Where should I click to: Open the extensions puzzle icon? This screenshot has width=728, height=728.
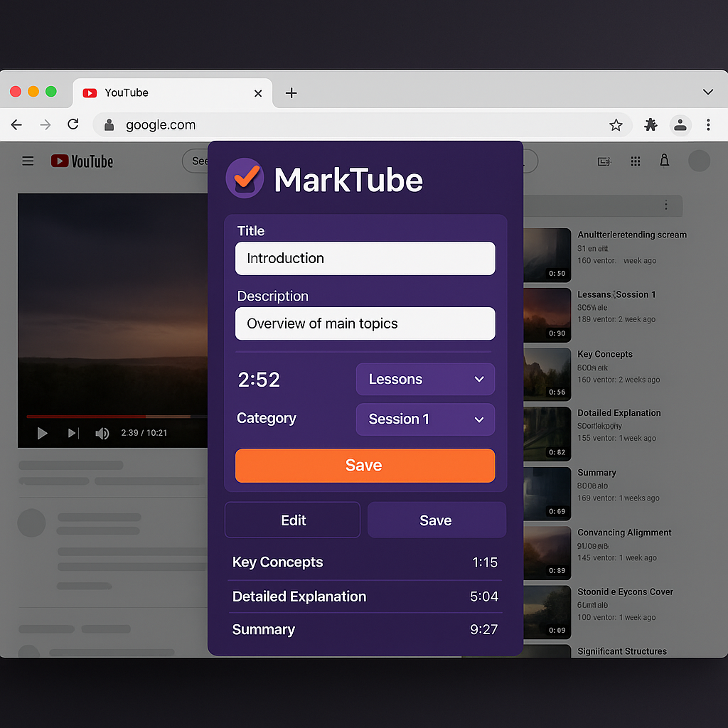coord(651,124)
